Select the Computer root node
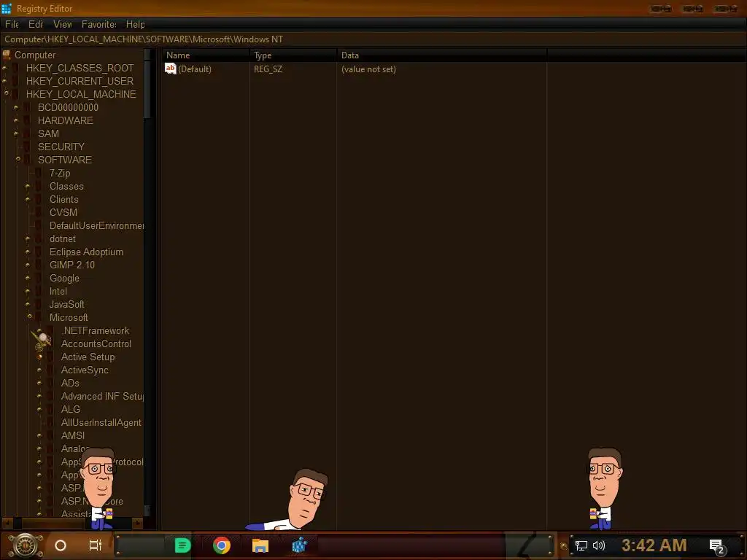The image size is (747, 560). pyautogui.click(x=35, y=55)
